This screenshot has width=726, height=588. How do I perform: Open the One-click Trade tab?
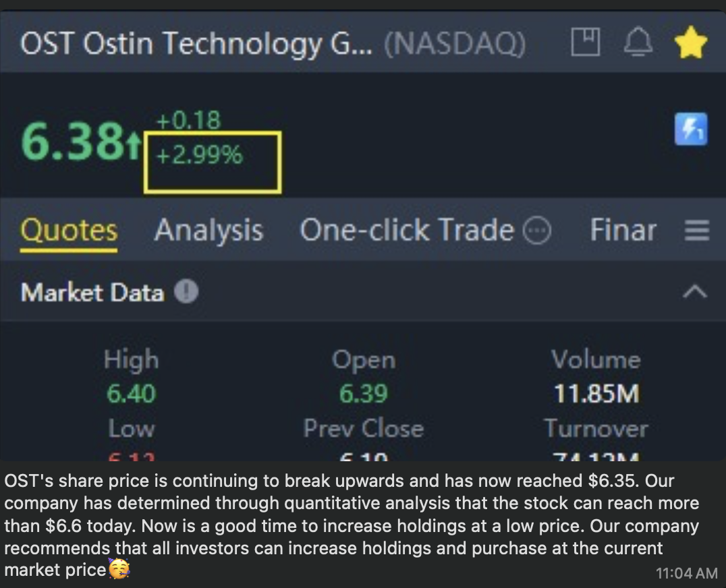[x=407, y=230]
